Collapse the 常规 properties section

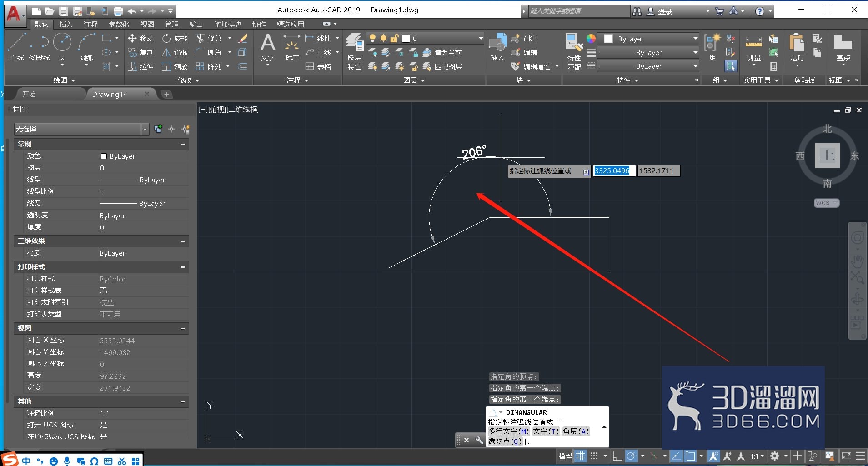coord(183,144)
